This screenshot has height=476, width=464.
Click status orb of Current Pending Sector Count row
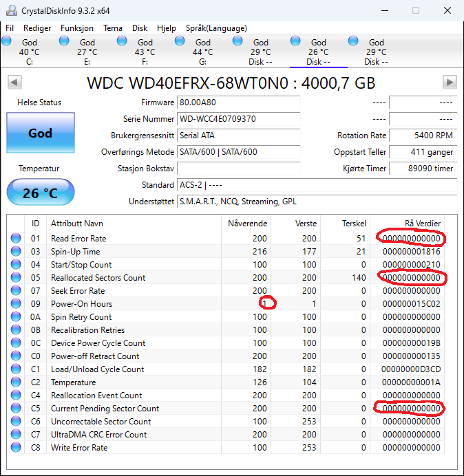tap(16, 408)
